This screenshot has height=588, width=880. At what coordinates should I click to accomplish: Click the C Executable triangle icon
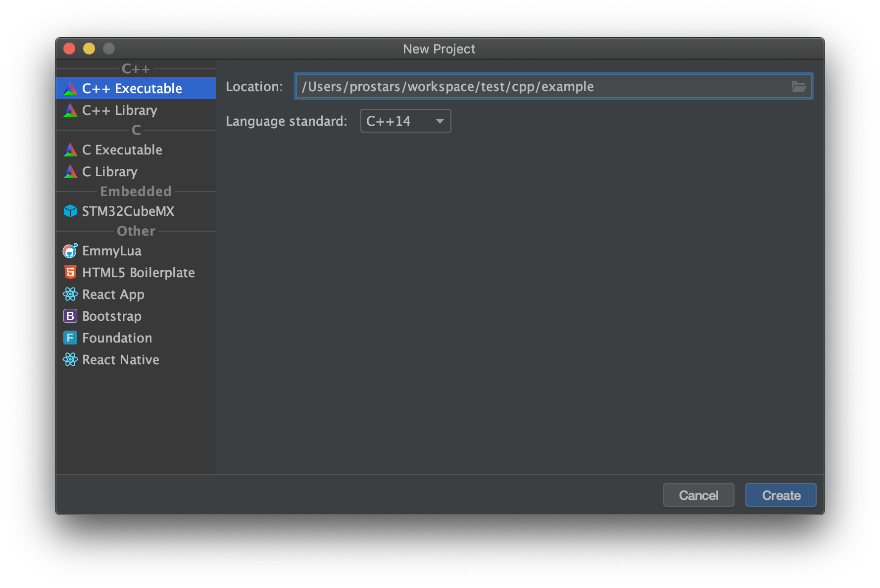pyautogui.click(x=70, y=150)
